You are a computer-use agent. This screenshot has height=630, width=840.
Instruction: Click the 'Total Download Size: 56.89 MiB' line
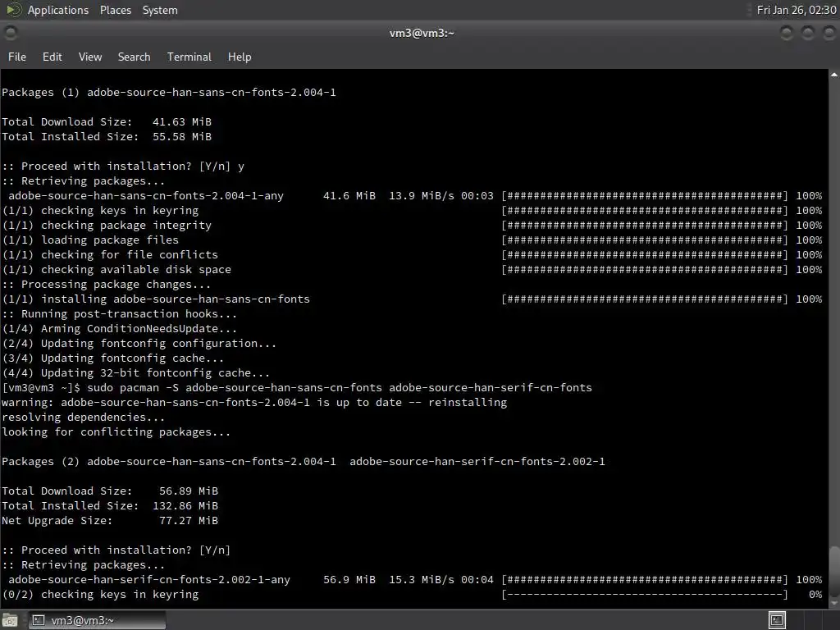pos(110,491)
